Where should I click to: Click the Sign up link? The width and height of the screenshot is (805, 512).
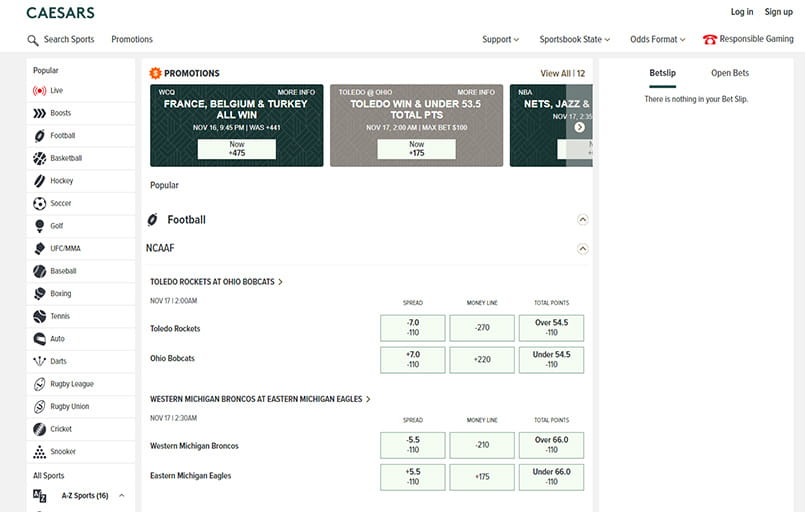(778, 12)
